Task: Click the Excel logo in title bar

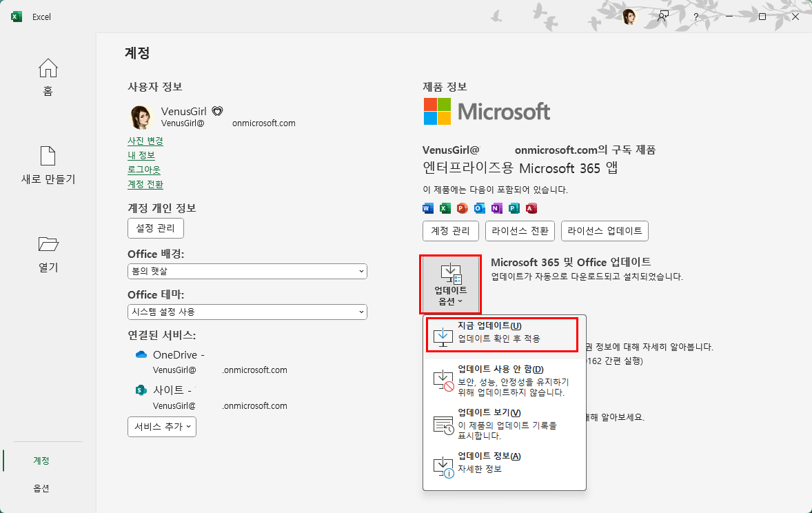Action: pyautogui.click(x=17, y=17)
